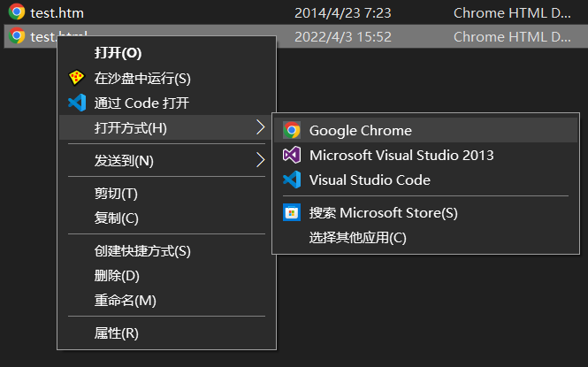Open 属性(R) from the context menu
The width and height of the screenshot is (588, 367).
(116, 333)
